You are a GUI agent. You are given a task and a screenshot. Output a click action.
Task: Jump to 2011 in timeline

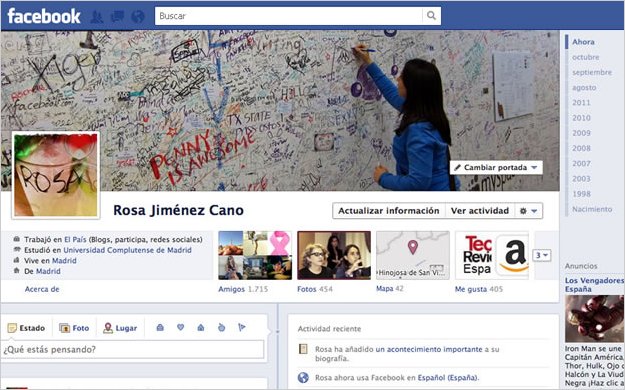click(581, 102)
